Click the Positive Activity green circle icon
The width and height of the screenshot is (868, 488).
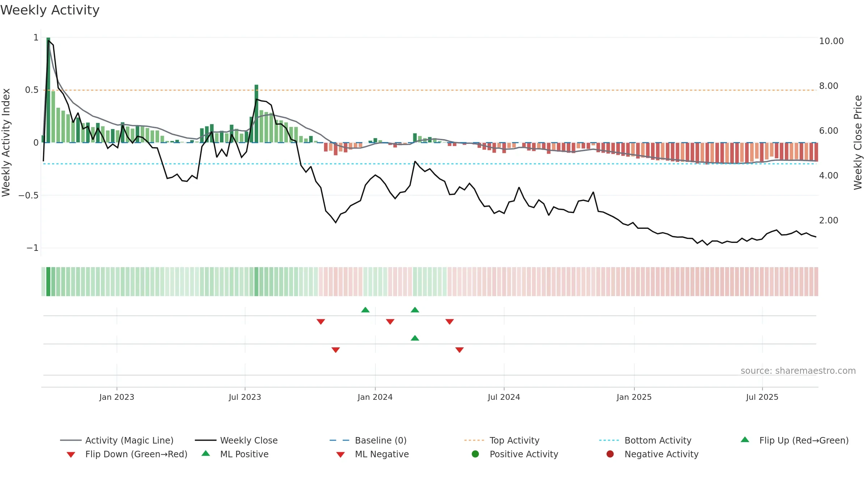point(475,454)
